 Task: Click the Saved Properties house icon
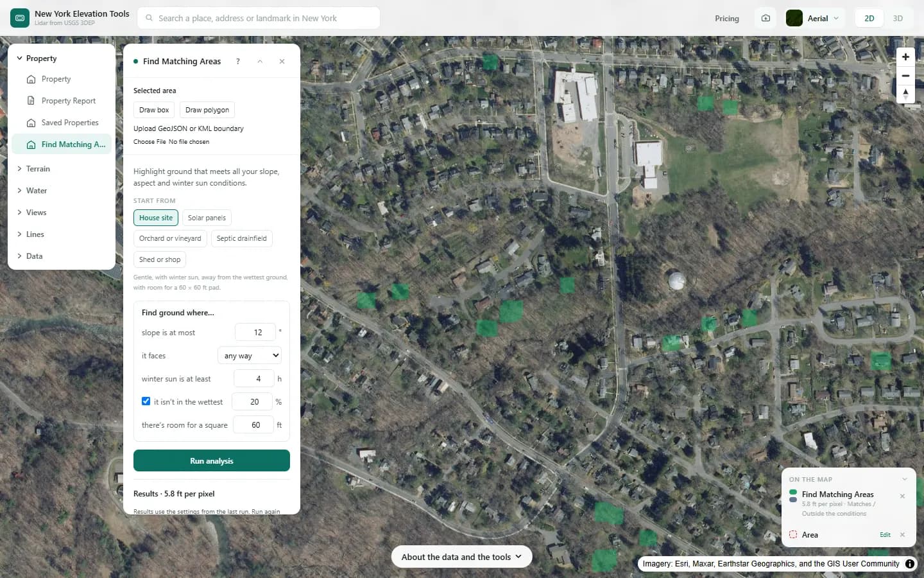tap(31, 123)
